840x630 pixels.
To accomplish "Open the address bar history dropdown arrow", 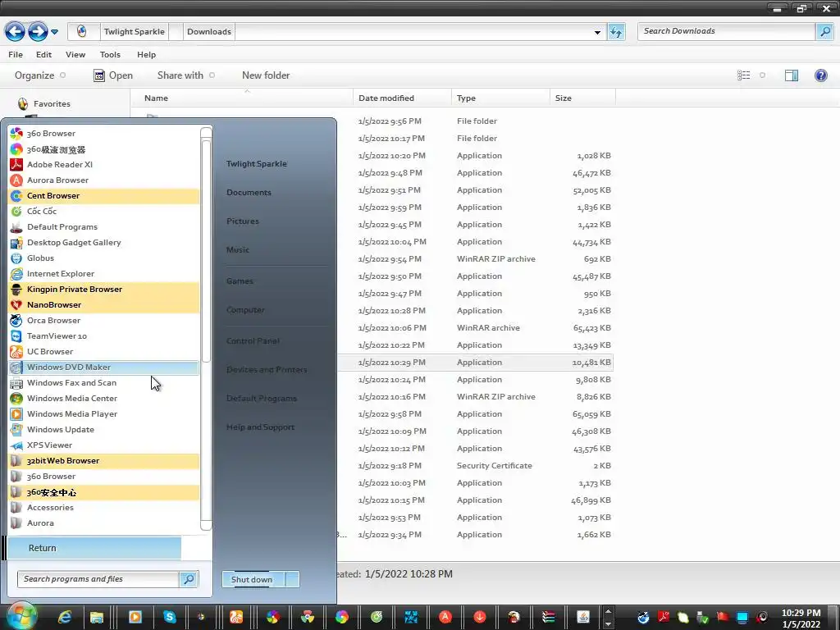I will pos(597,32).
